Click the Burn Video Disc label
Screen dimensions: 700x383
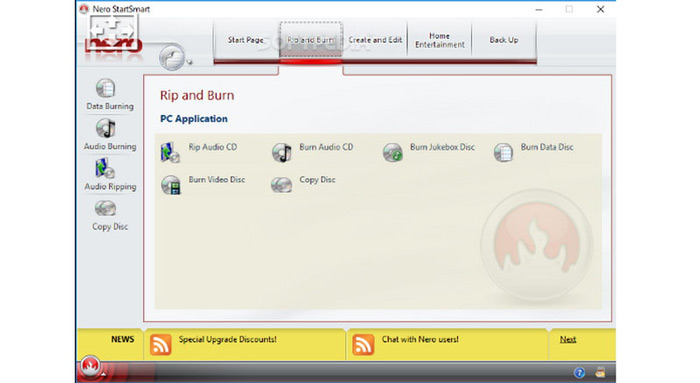[217, 179]
